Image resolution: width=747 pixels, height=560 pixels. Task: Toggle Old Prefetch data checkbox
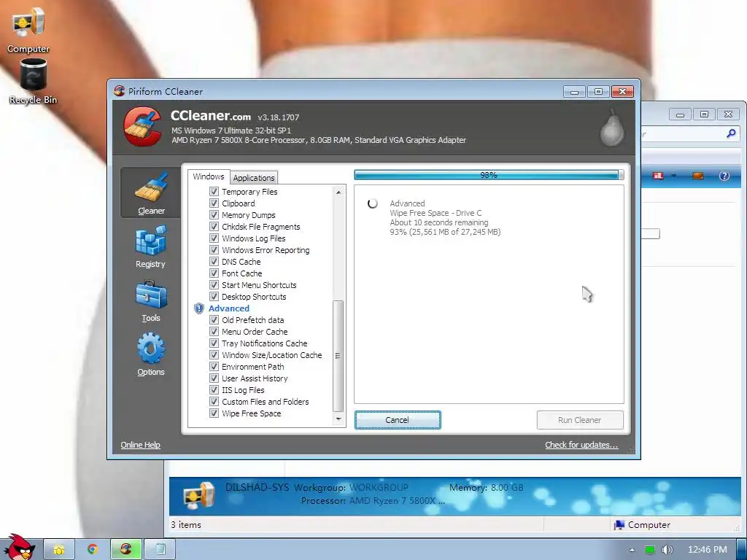tap(214, 319)
